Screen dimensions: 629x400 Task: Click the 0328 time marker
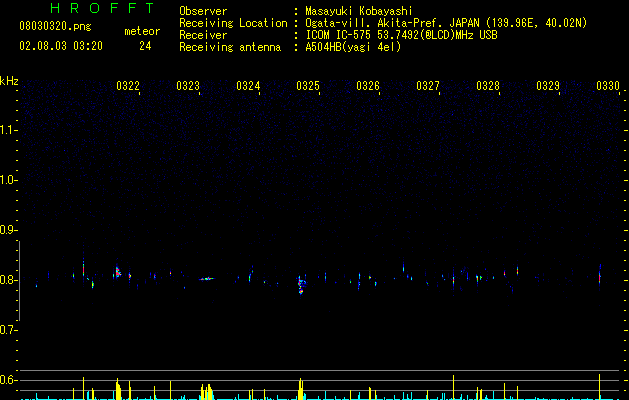488,86
